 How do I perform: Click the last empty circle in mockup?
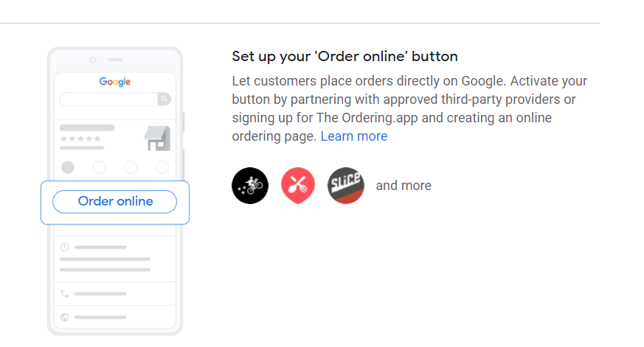[x=162, y=167]
